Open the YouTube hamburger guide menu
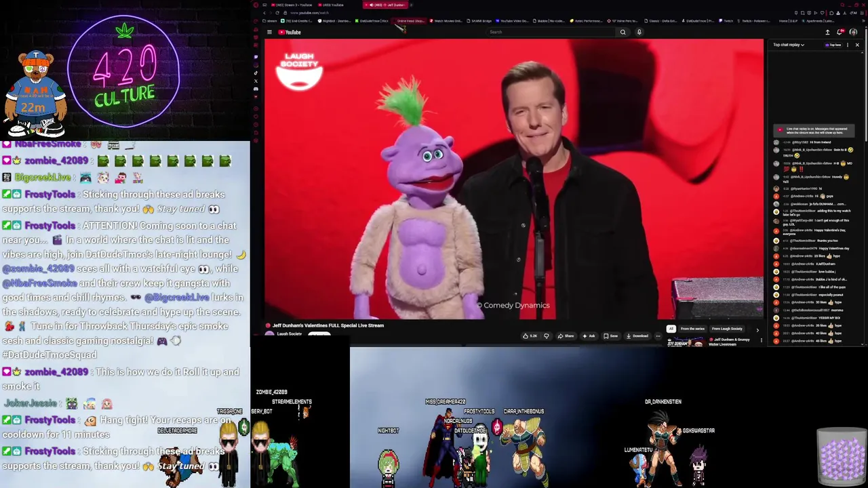The width and height of the screenshot is (868, 488). [x=269, y=32]
